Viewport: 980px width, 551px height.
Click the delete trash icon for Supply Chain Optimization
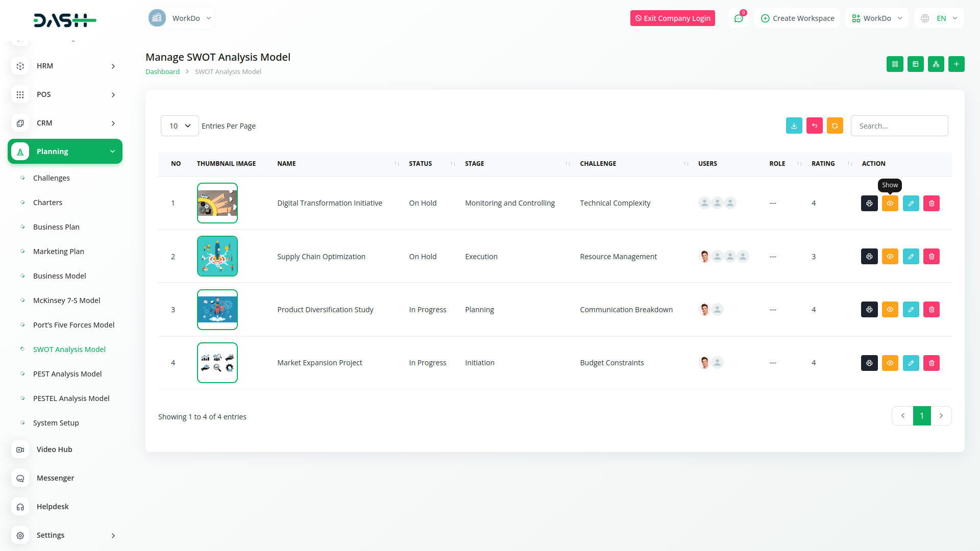(931, 257)
